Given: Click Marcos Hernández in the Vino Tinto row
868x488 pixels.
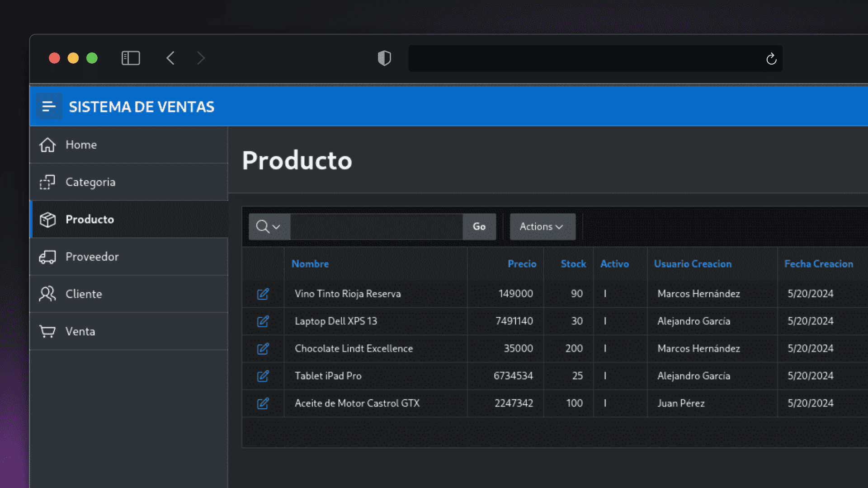Looking at the screenshot, I should [x=698, y=294].
